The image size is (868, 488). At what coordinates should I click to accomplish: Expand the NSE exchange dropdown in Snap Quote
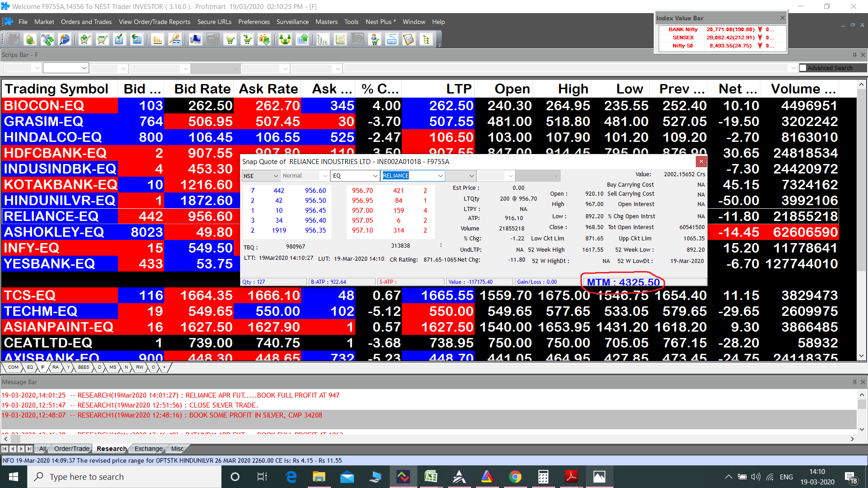click(x=276, y=176)
